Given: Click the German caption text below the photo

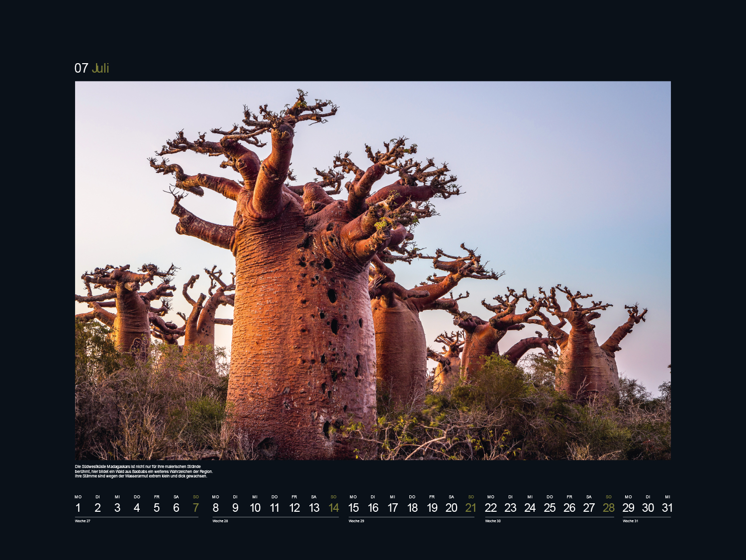Looking at the screenshot, I should pos(144,471).
